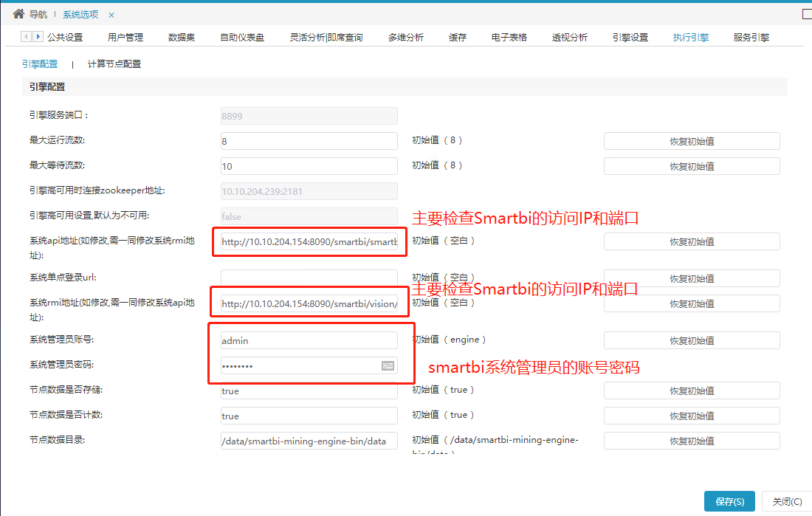Image resolution: width=812 pixels, height=516 pixels.
Task: Click the 引擎配置 section header
Action: coord(405,87)
